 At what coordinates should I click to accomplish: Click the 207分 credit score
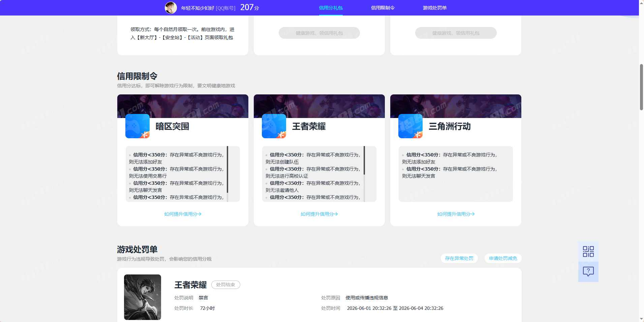point(249,7)
